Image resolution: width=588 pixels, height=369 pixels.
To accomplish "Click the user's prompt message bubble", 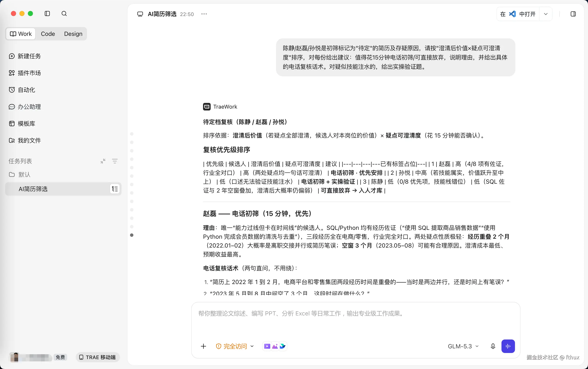I will 396,57.
